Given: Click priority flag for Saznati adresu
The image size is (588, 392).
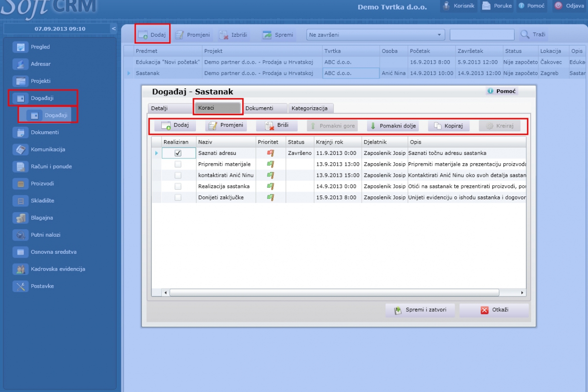Looking at the screenshot, I should click(x=270, y=153).
